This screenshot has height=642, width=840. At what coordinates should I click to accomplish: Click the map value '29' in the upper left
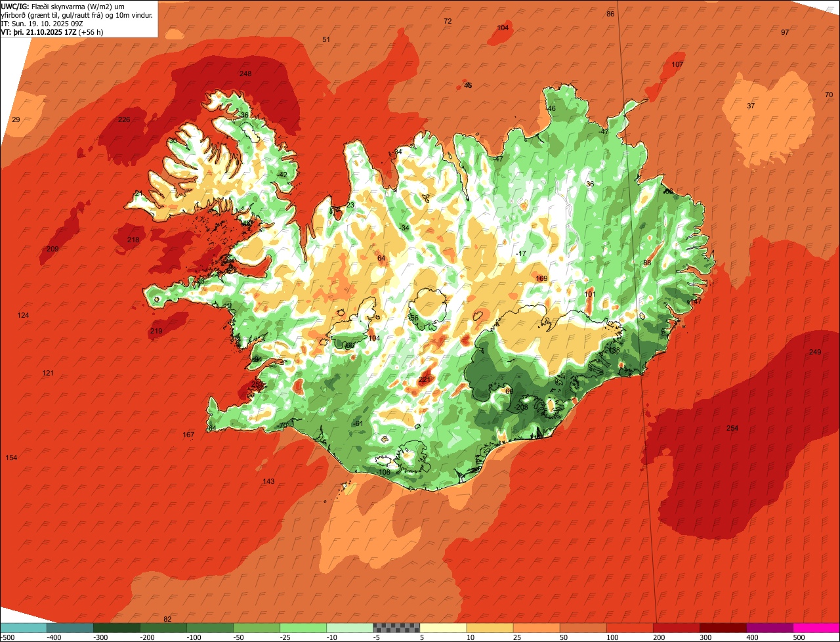(16, 119)
